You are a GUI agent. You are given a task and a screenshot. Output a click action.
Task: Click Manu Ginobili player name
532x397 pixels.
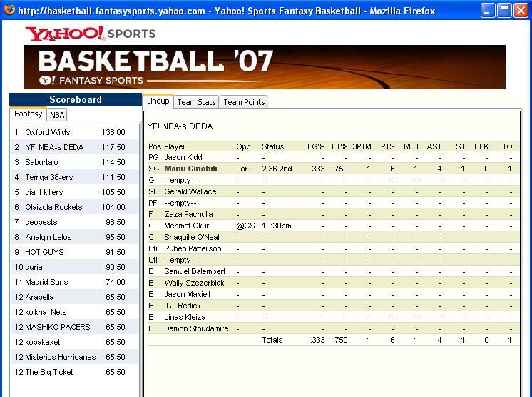coord(190,169)
